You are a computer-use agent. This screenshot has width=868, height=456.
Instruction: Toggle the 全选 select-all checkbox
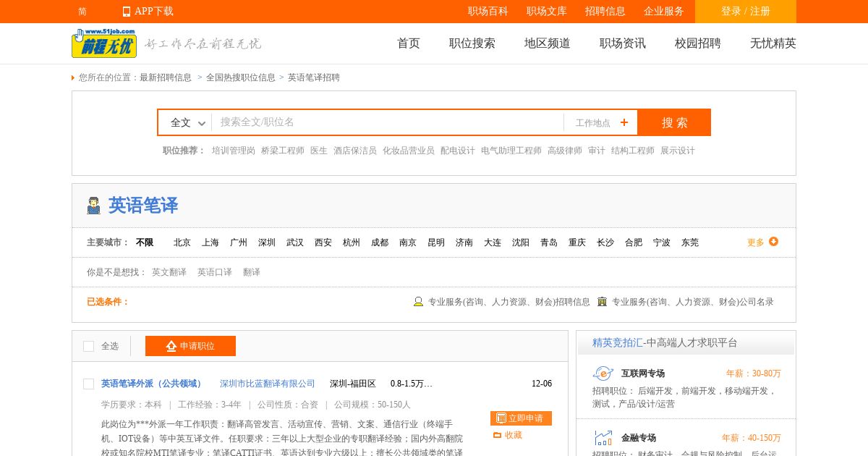point(89,346)
